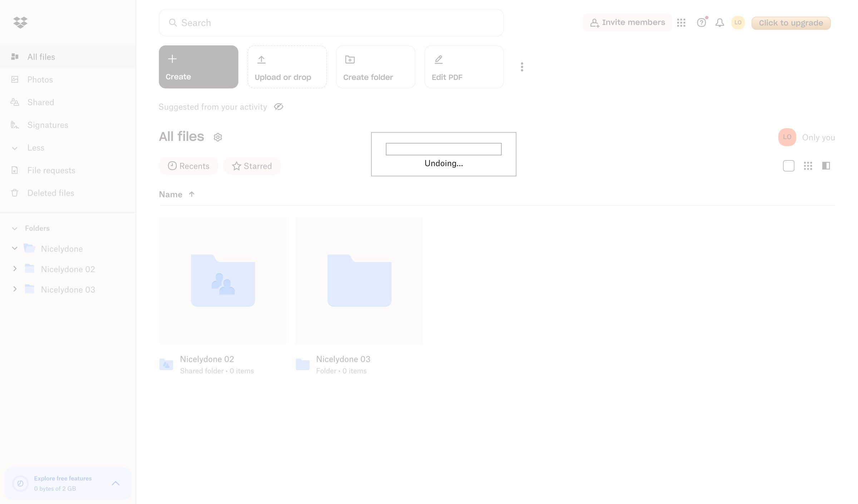
Task: Click the Name column header
Action: click(x=171, y=194)
